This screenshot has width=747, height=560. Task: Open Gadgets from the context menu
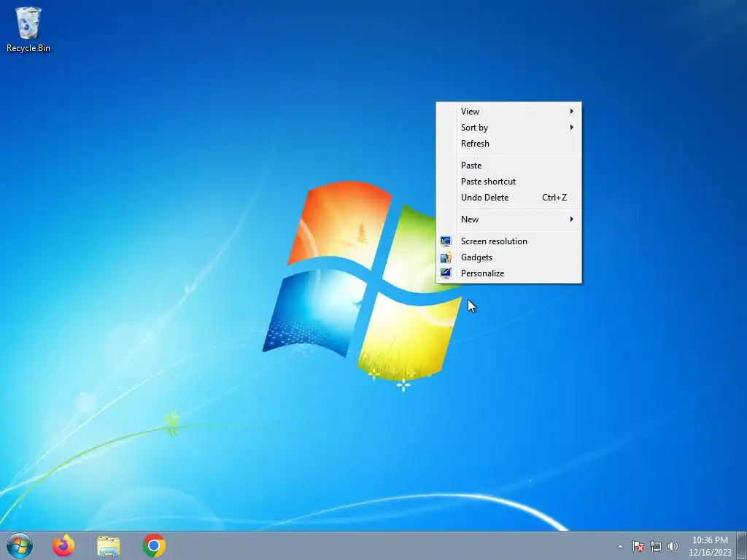click(x=508, y=257)
